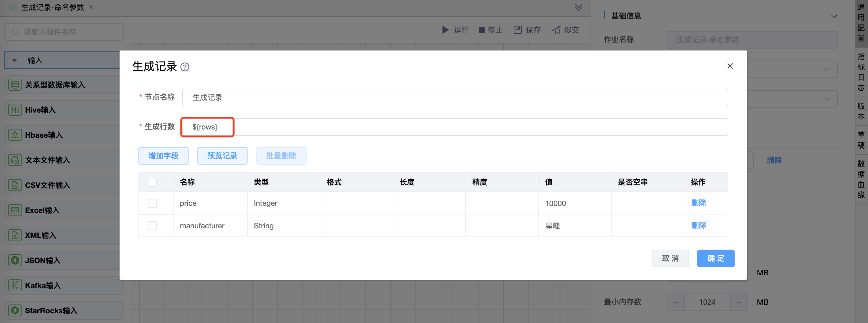Screen dimensions: 868x323
Task: Select the Hive输入 component icon
Action: point(15,109)
